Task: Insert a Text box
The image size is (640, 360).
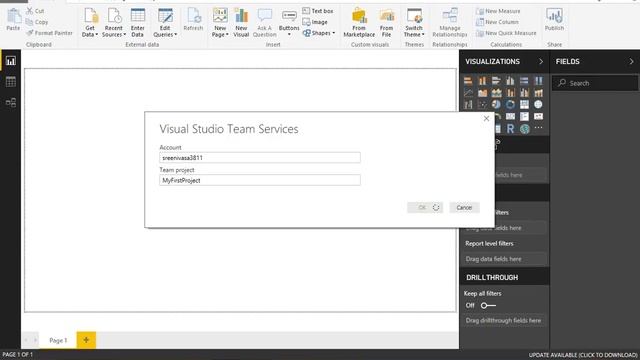Action: 318,11
